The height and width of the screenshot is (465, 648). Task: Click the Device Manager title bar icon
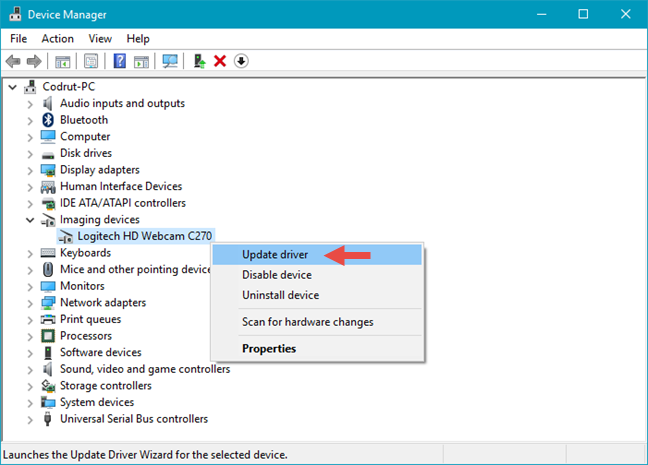[15, 14]
